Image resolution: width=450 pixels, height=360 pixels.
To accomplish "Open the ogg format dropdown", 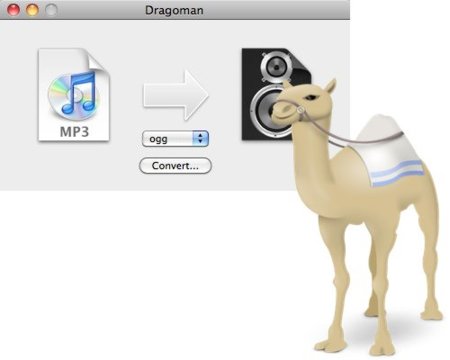I will pyautogui.click(x=175, y=139).
